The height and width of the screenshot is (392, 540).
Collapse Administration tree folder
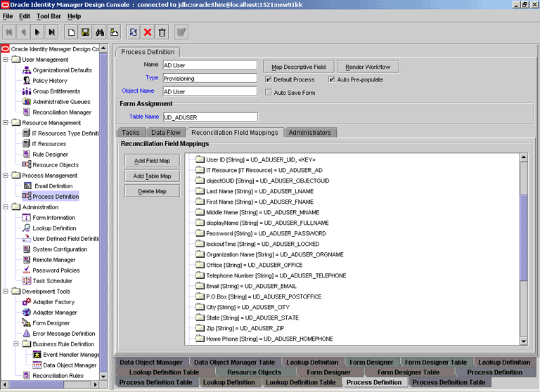pyautogui.click(x=6, y=207)
